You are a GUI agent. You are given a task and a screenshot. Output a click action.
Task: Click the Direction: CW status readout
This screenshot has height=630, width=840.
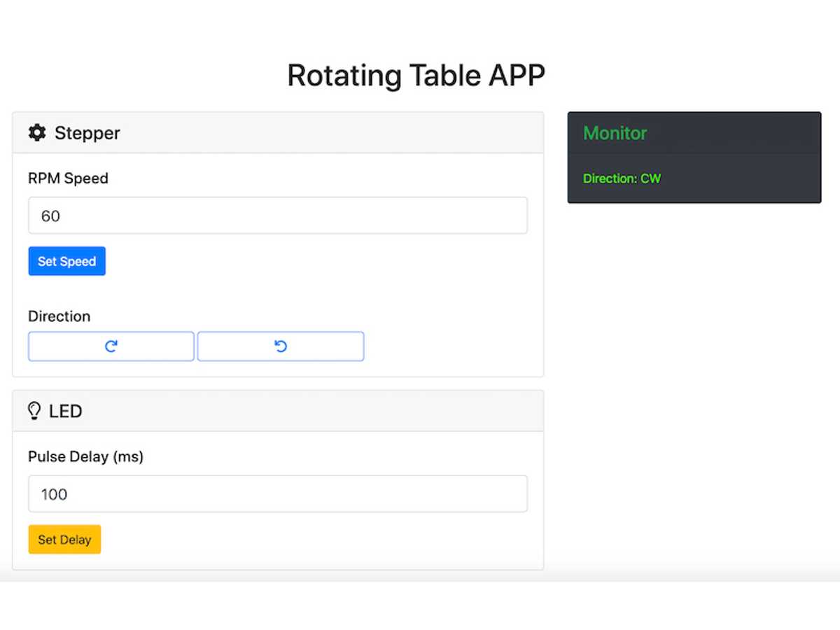[622, 178]
